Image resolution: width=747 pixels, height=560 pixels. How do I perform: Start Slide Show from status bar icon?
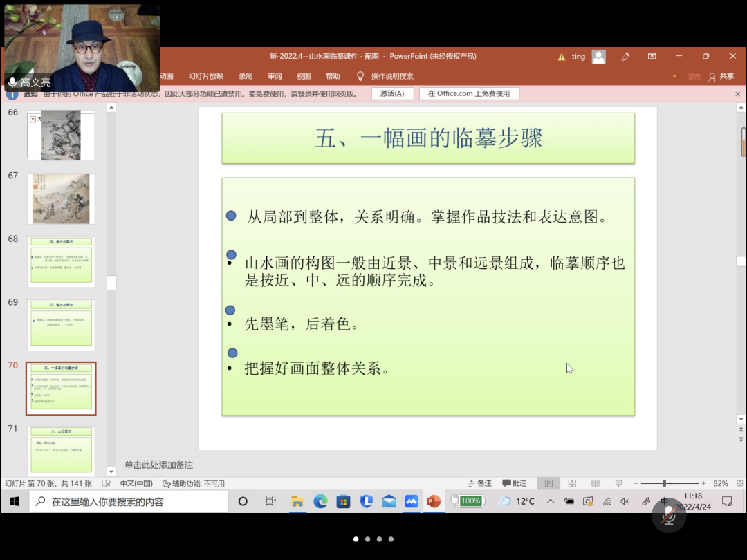[x=618, y=483]
